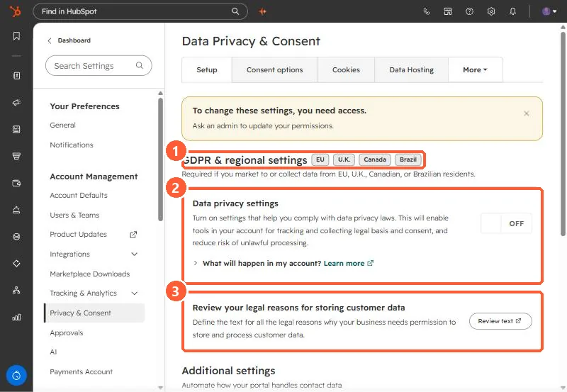Screen dimensions: 567x392
Task: Select Privacy & Consent in sidebar
Action: (x=94, y=313)
